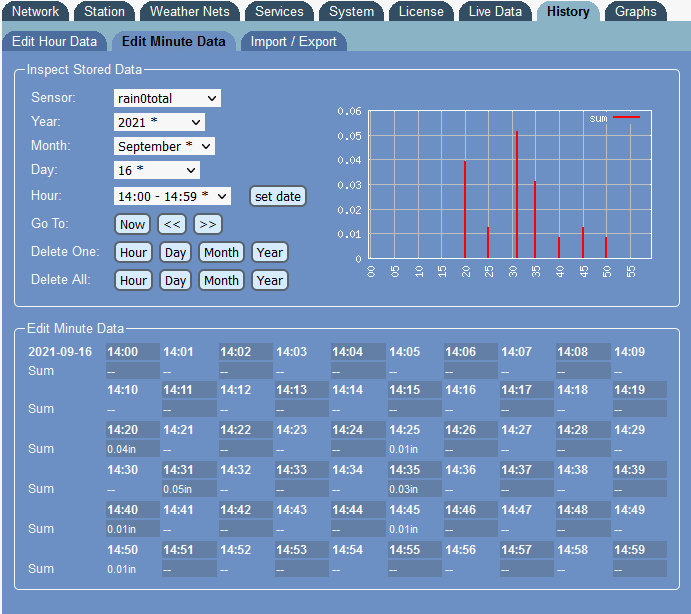Switch to the Live Data tab
Viewport: 691px width, 614px height.
tap(495, 11)
